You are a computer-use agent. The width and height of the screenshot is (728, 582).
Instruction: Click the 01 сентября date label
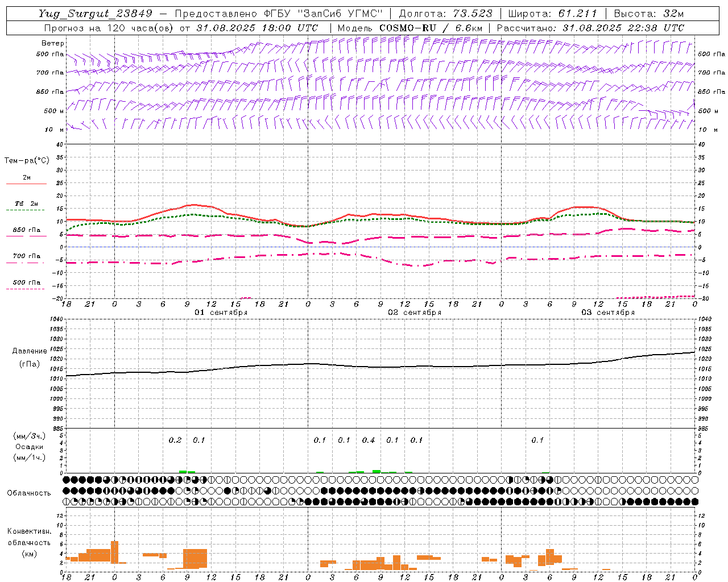[x=221, y=313]
